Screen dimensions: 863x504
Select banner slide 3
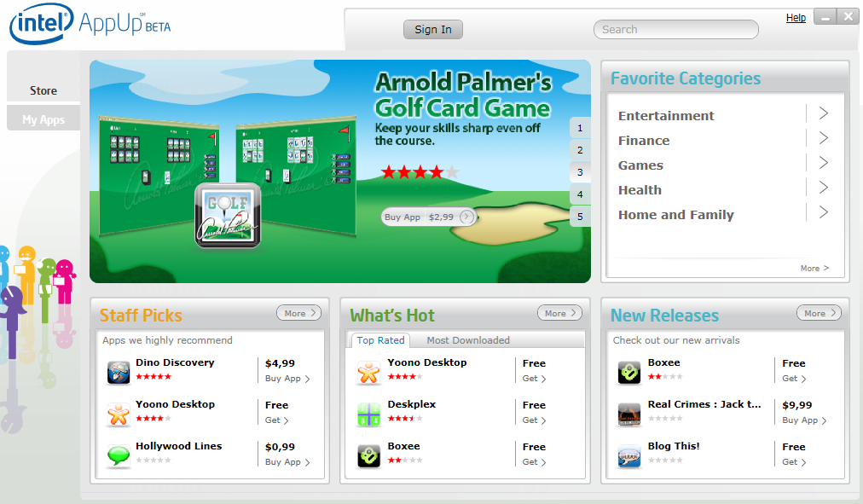click(x=580, y=172)
